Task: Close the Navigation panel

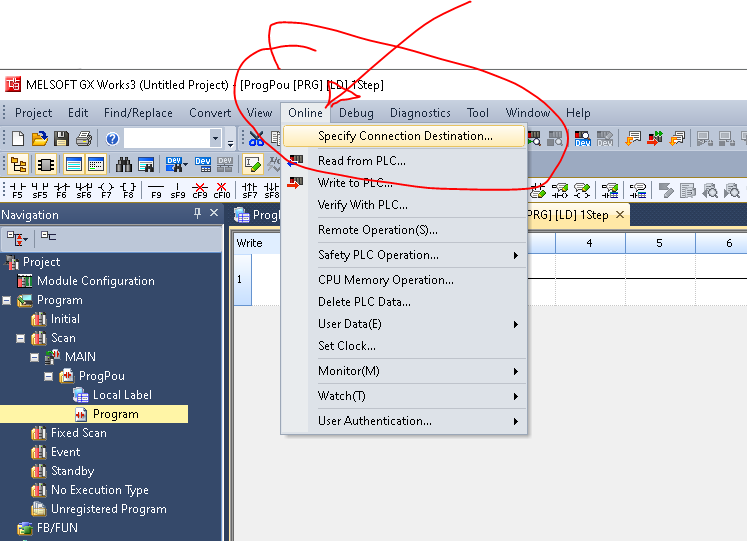Action: 214,213
